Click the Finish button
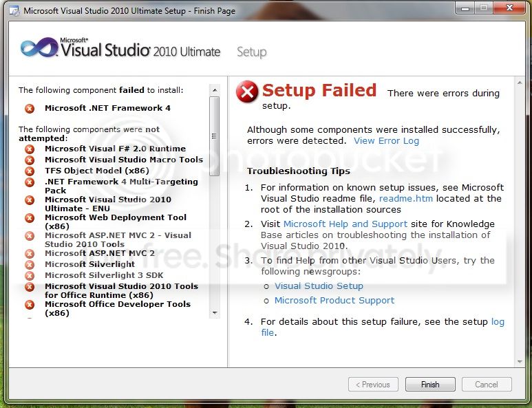Image resolution: width=532 pixels, height=408 pixels. point(430,384)
